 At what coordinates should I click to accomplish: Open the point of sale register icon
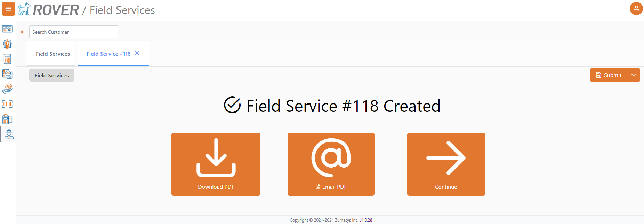point(7,119)
